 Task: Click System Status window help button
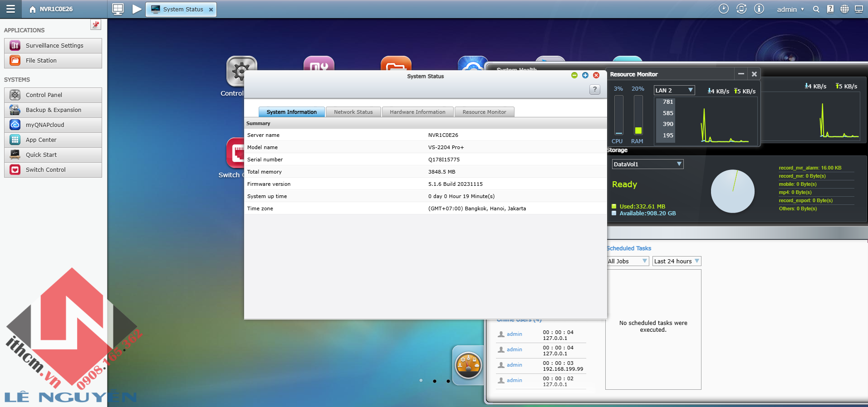595,89
